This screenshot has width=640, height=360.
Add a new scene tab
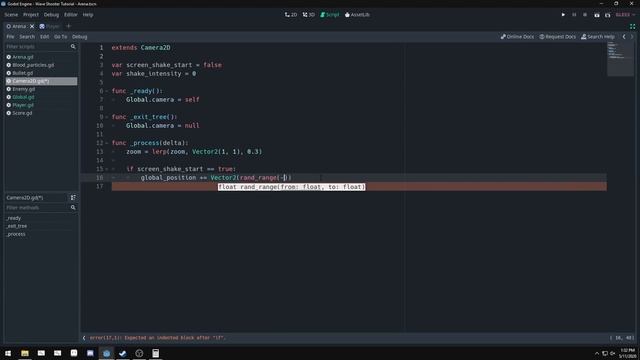[69, 26]
